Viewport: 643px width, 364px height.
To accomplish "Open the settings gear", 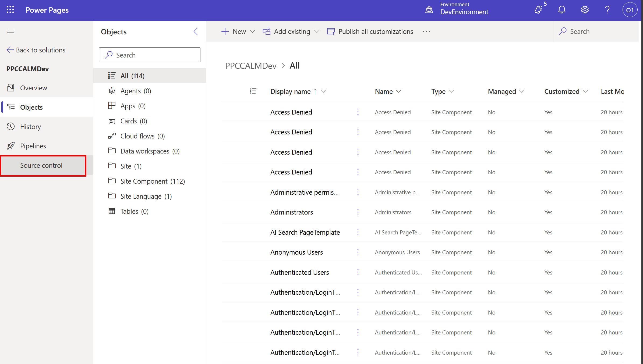I will click(x=585, y=10).
